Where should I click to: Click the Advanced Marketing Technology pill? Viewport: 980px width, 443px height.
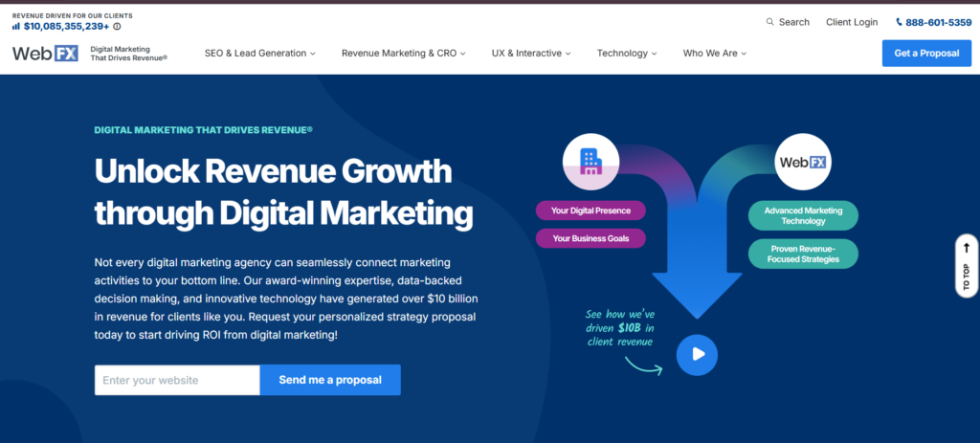pos(803,215)
